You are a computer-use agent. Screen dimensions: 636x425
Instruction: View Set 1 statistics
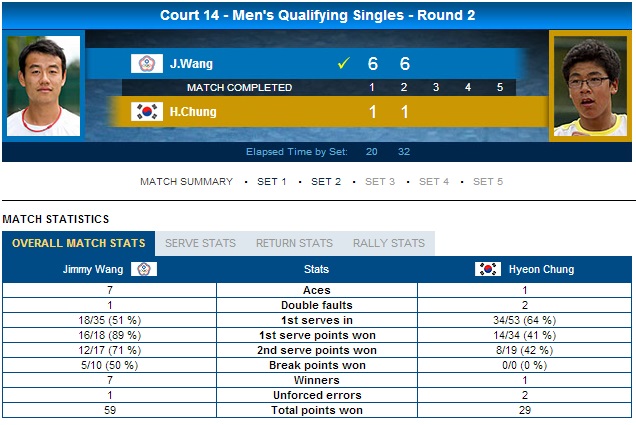click(x=272, y=182)
